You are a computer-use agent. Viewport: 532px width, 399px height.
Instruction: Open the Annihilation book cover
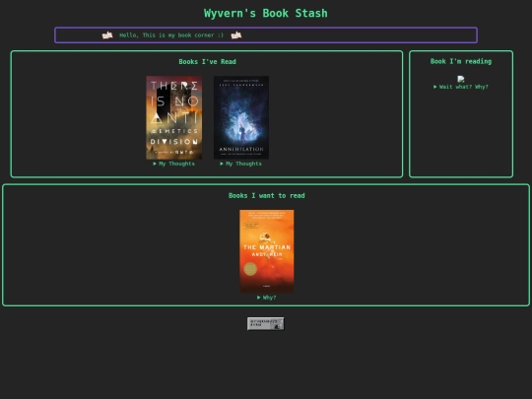tap(241, 117)
